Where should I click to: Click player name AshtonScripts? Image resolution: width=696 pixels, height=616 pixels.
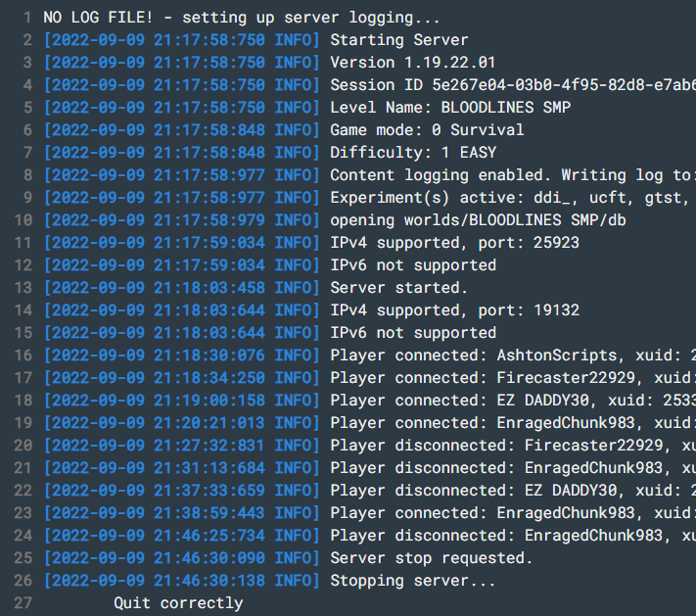(557, 355)
